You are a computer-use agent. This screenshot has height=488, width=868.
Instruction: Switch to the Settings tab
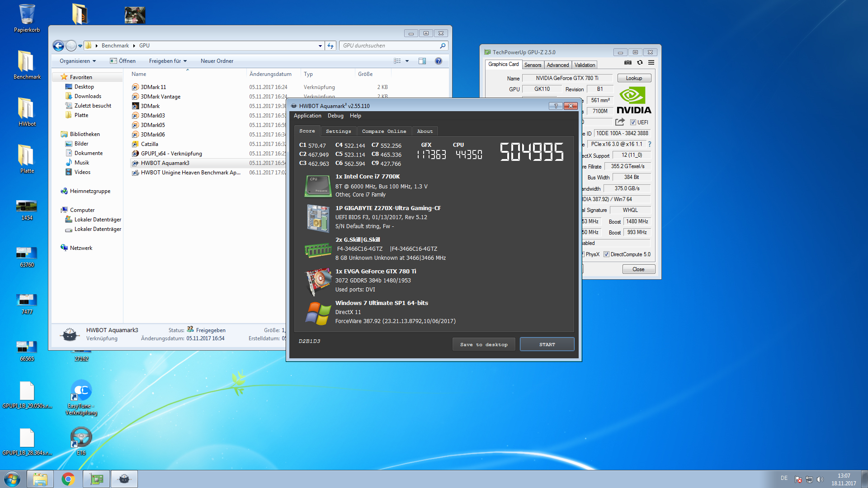click(338, 131)
